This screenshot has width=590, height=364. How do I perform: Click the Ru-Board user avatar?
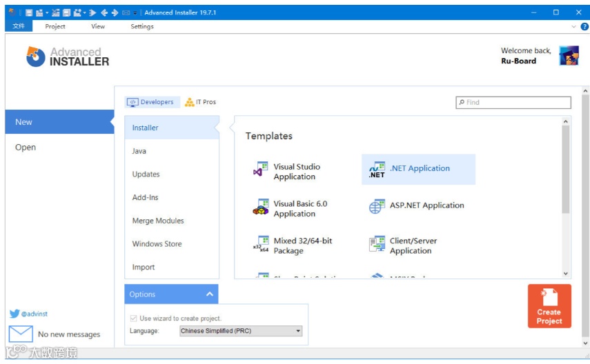569,56
